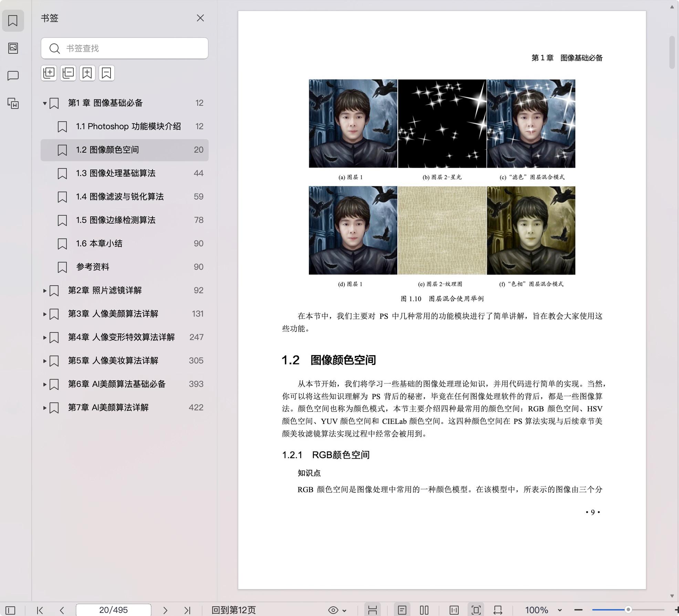The width and height of the screenshot is (679, 616).
Task: Click the image above (f) “色相”图层混合模式
Action: pos(531,230)
